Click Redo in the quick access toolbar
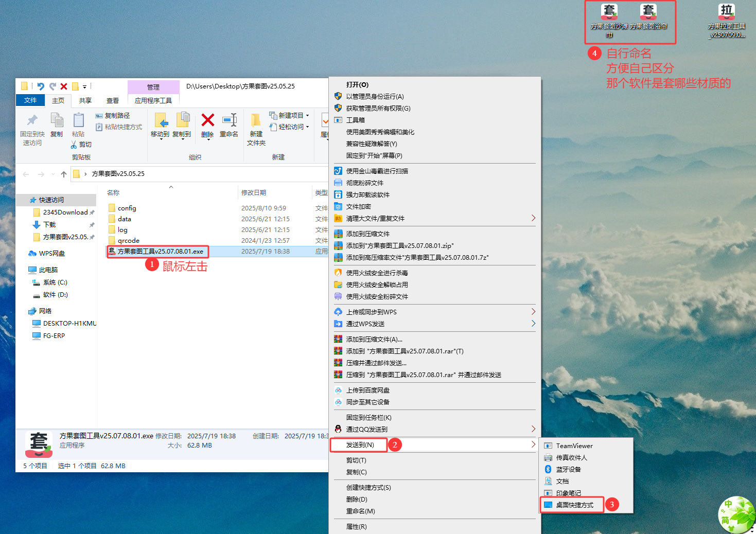 coord(52,86)
